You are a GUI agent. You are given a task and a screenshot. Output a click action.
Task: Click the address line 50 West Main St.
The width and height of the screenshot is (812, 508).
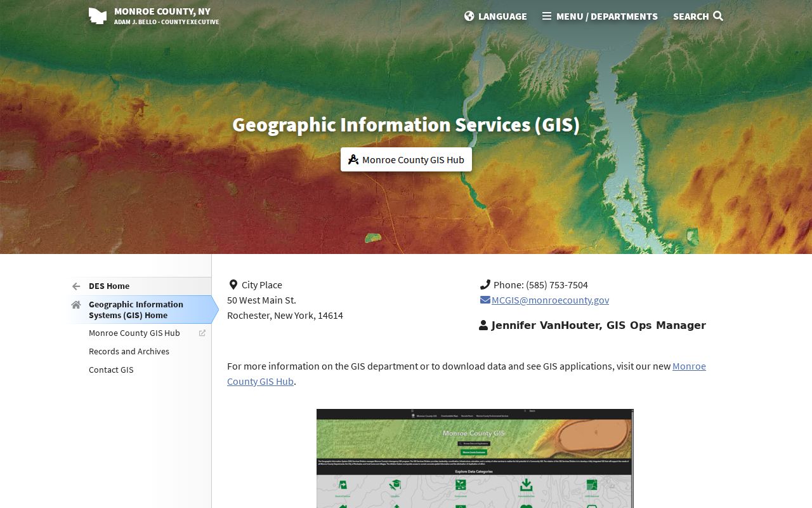pyautogui.click(x=261, y=300)
